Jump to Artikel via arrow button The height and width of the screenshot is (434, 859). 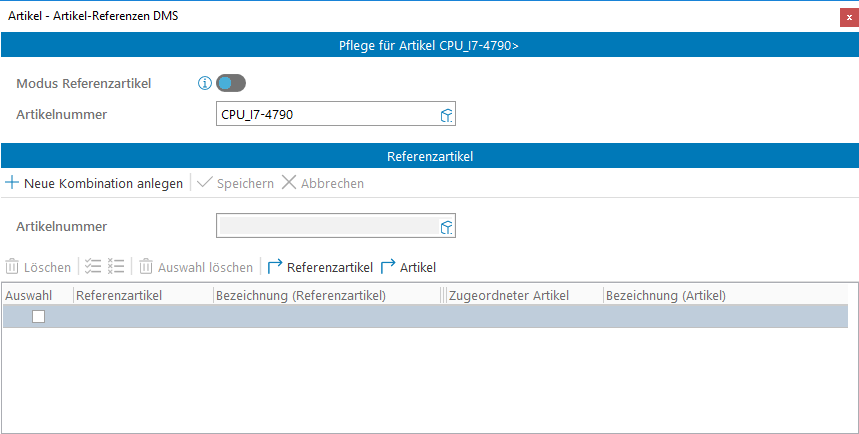point(408,267)
